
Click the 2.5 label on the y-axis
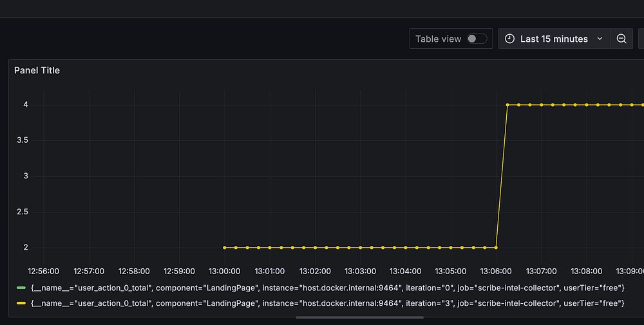23,212
